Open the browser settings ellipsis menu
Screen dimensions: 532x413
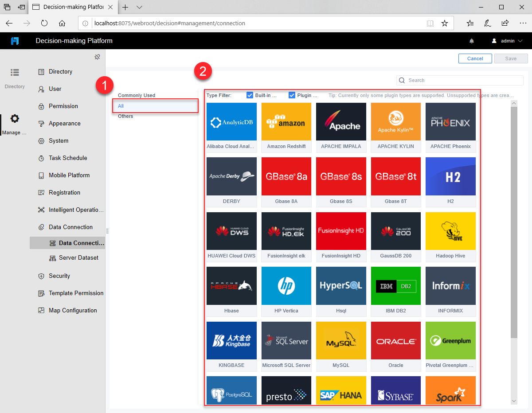523,23
